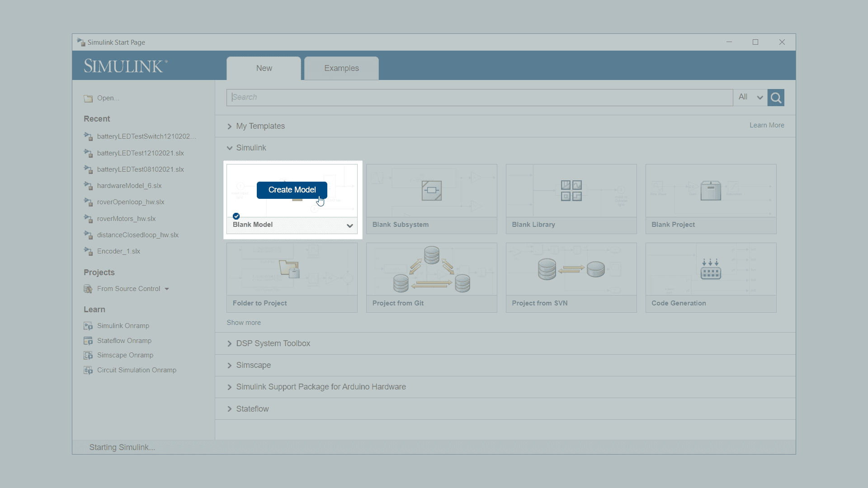Select the New tab
The height and width of the screenshot is (488, 868).
[x=264, y=68]
